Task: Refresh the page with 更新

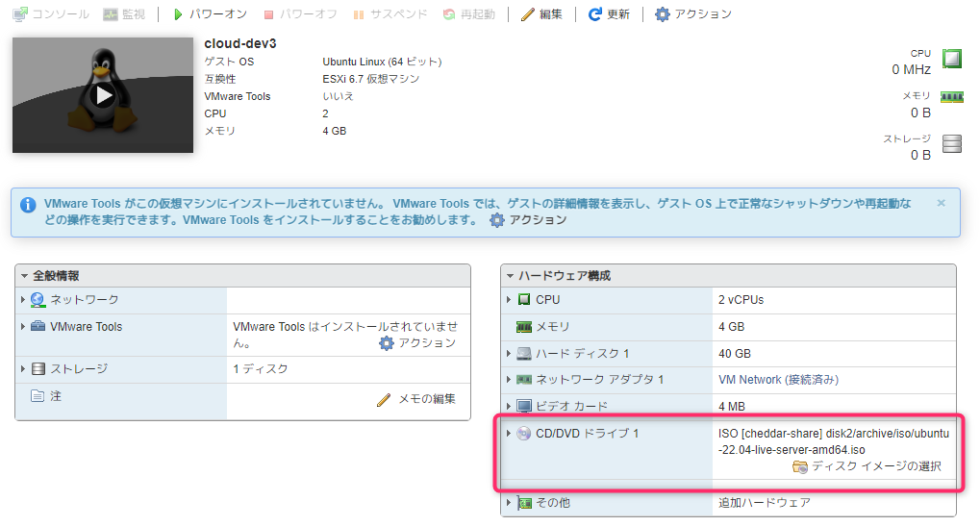Action: pyautogui.click(x=610, y=13)
